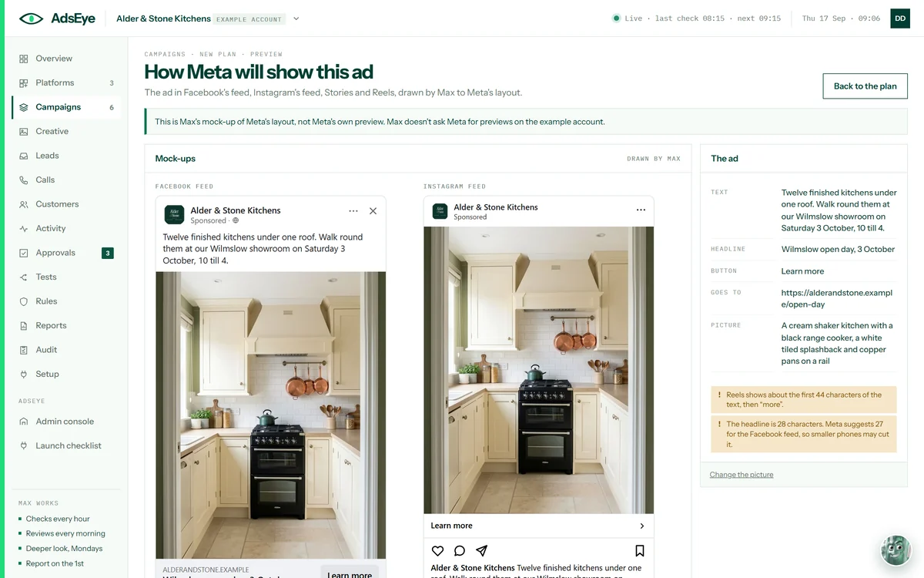Expand the account switcher chevron
The width and height of the screenshot is (924, 578).
coord(296,18)
